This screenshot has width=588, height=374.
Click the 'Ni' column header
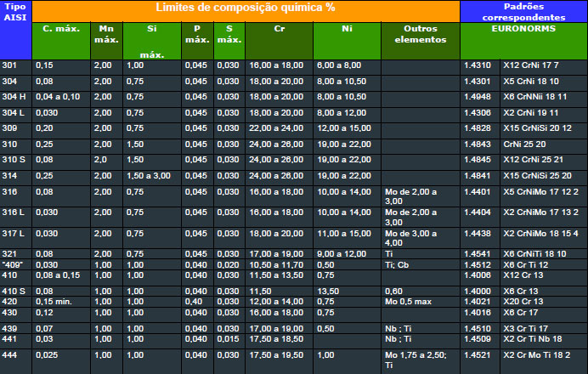pos(347,28)
